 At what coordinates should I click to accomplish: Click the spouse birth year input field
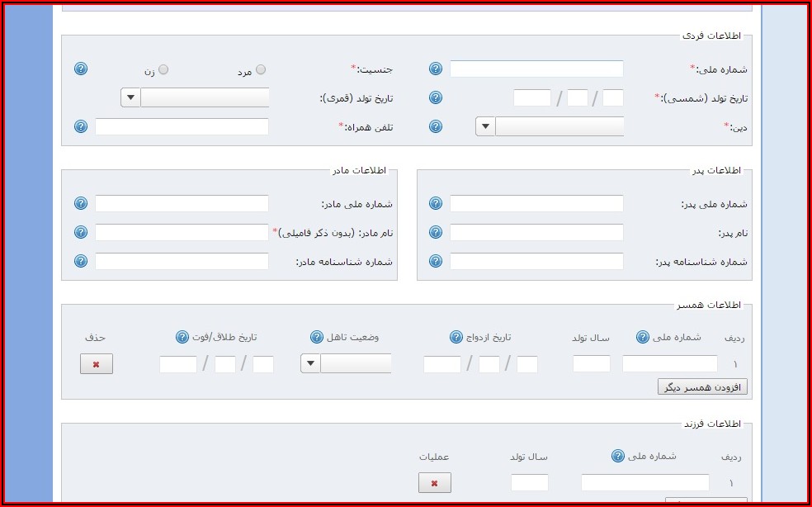click(x=592, y=364)
